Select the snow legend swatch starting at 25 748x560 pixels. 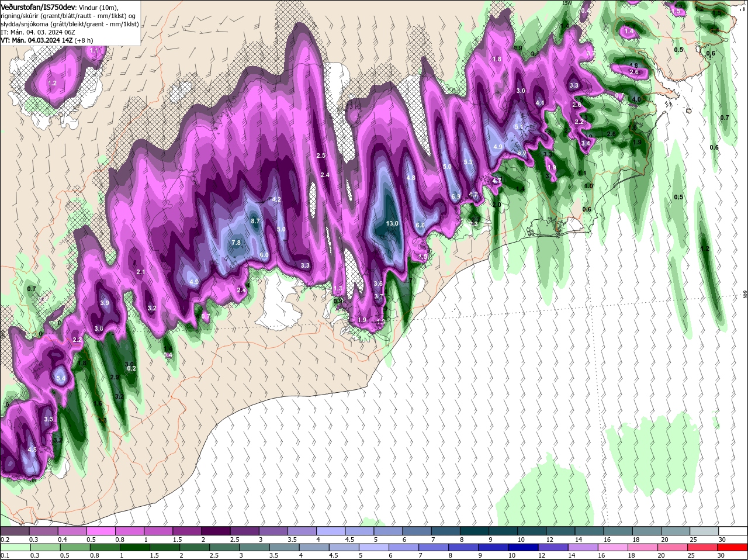[x=705, y=531]
